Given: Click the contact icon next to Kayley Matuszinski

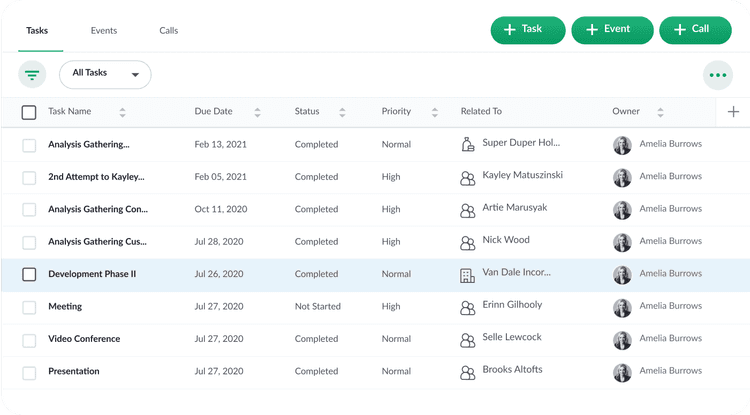Looking at the screenshot, I should point(467,178).
